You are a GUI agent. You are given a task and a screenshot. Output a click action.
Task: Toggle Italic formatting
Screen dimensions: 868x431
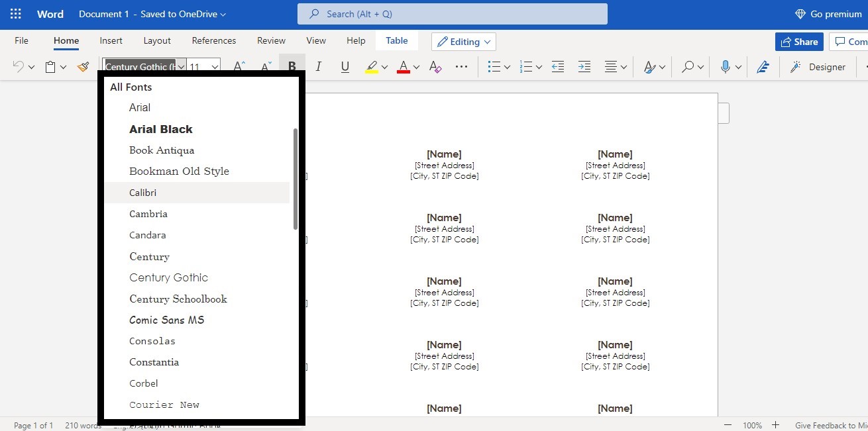[318, 67]
